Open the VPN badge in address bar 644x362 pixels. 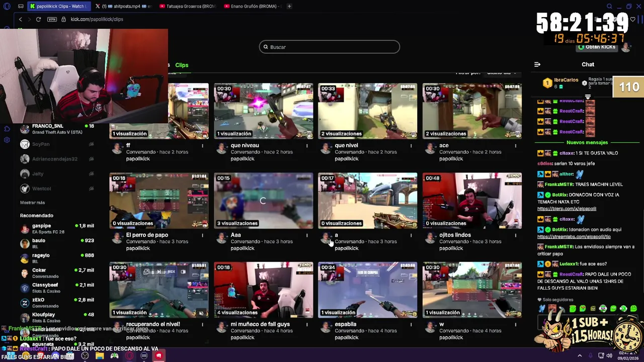point(52,19)
